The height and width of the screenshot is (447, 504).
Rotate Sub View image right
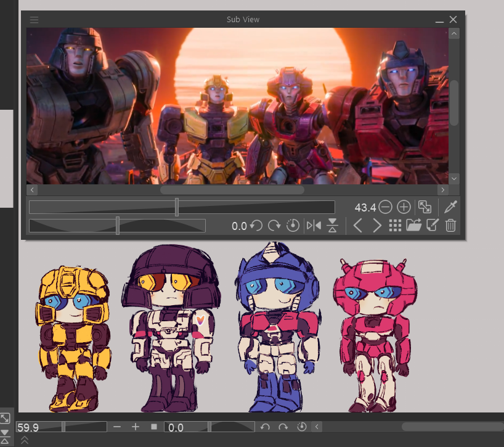pos(274,226)
